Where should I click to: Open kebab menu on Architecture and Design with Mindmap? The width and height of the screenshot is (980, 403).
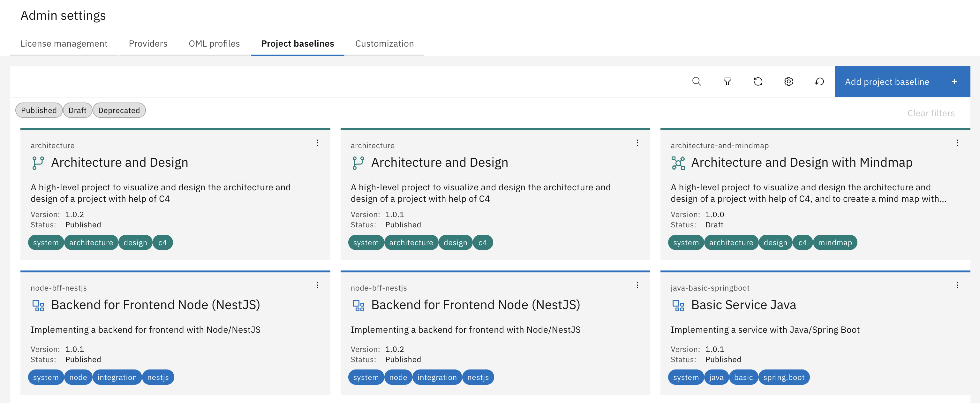[x=957, y=143]
